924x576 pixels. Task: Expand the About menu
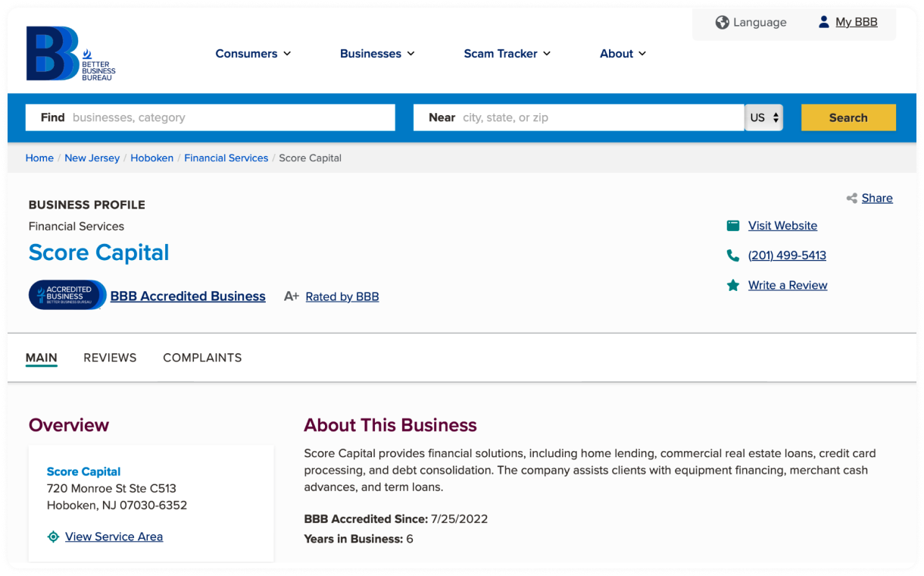tap(623, 54)
